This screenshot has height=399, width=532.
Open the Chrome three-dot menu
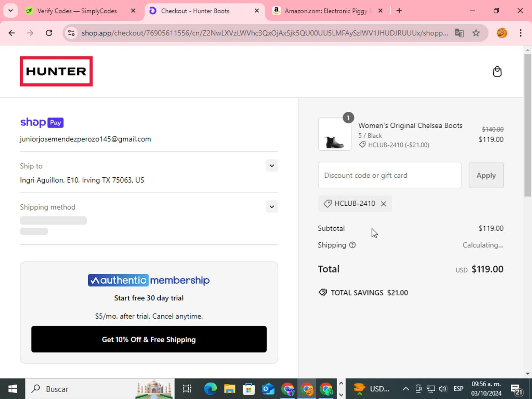(521, 33)
